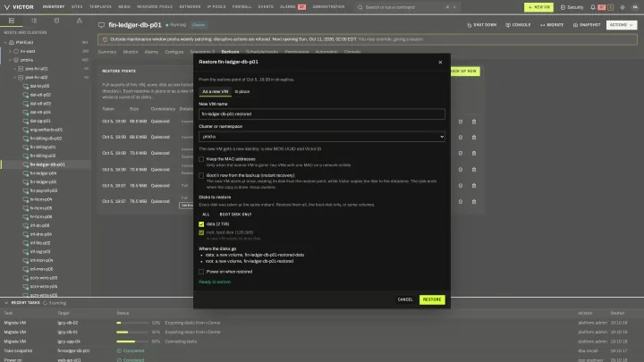This screenshot has height=362, width=644.
Task: Open the Cluster or namespace dropdown
Action: click(x=322, y=137)
